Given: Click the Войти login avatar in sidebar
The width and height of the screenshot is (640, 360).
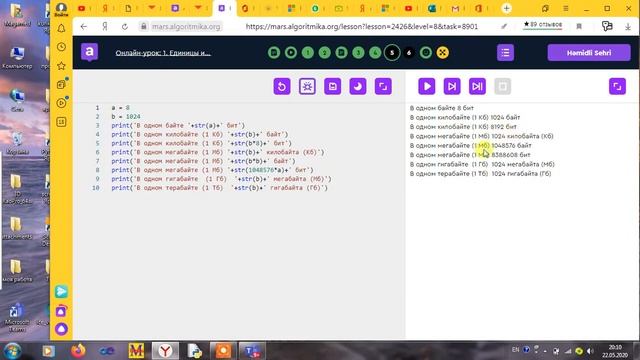Looking at the screenshot, I should (x=61, y=9).
